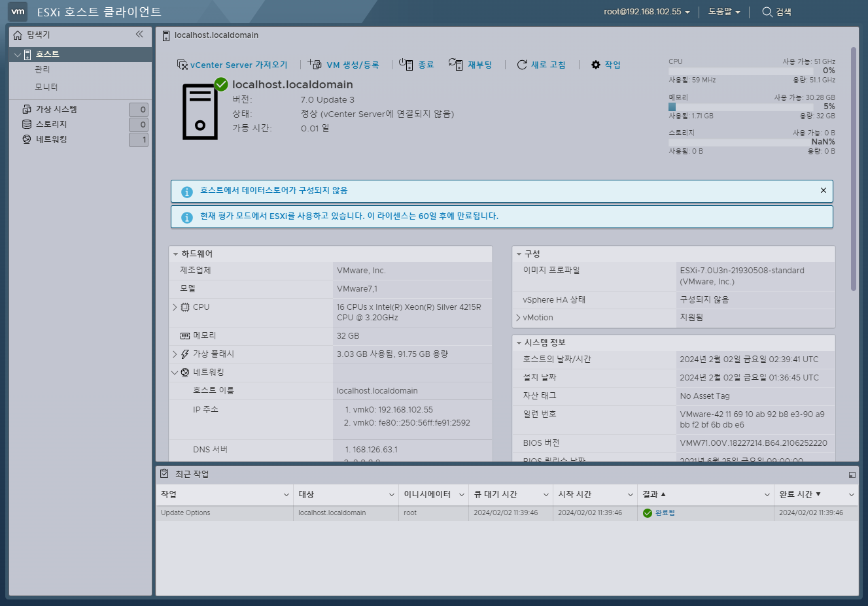The height and width of the screenshot is (606, 868).
Task: Click the navigator home icon
Action: click(18, 35)
